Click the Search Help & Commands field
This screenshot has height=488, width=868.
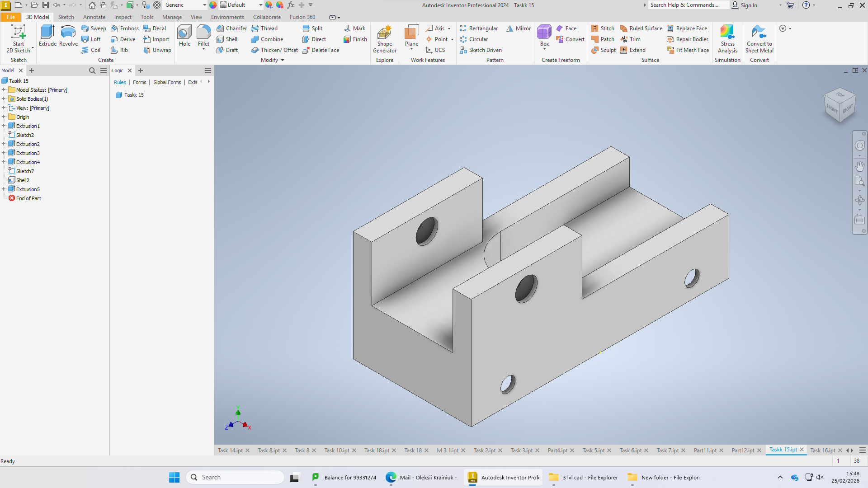[688, 5]
